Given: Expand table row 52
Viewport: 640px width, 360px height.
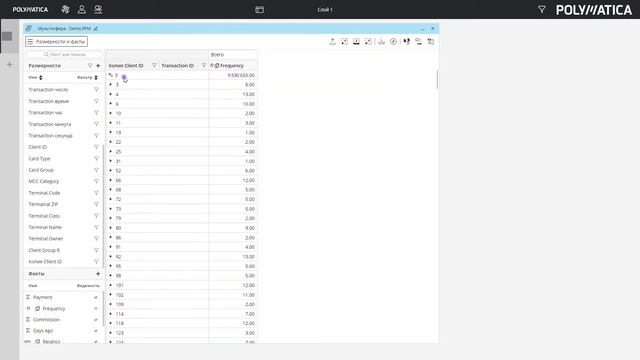Looking at the screenshot, I should (x=111, y=171).
